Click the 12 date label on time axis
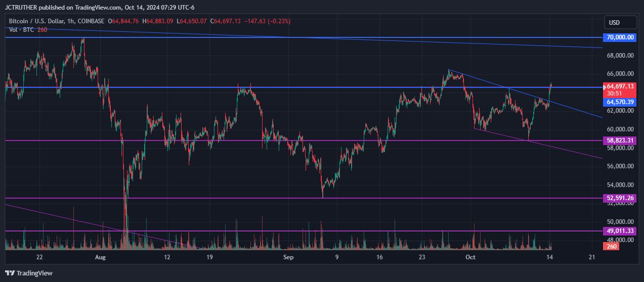The image size is (644, 282). pos(167,257)
